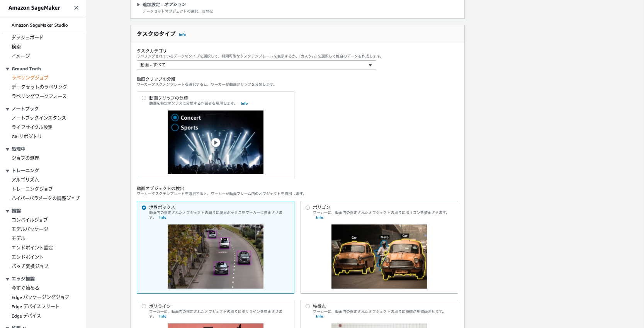Expand the 追加設定 optional section

[138, 5]
